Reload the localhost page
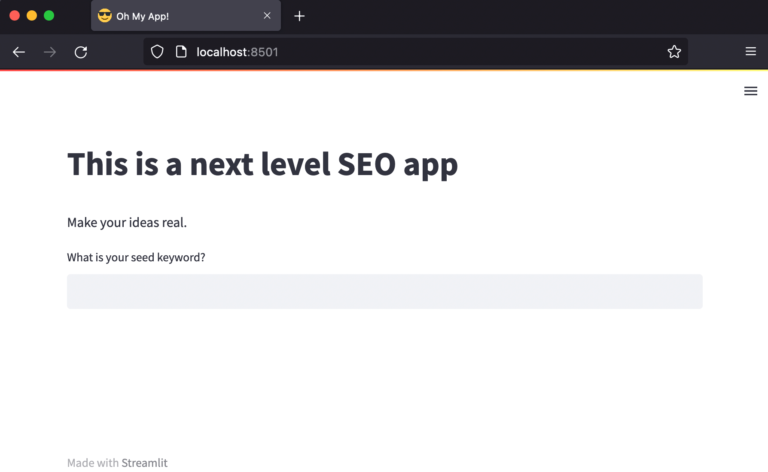Viewport: 768px width, 472px height. point(81,52)
